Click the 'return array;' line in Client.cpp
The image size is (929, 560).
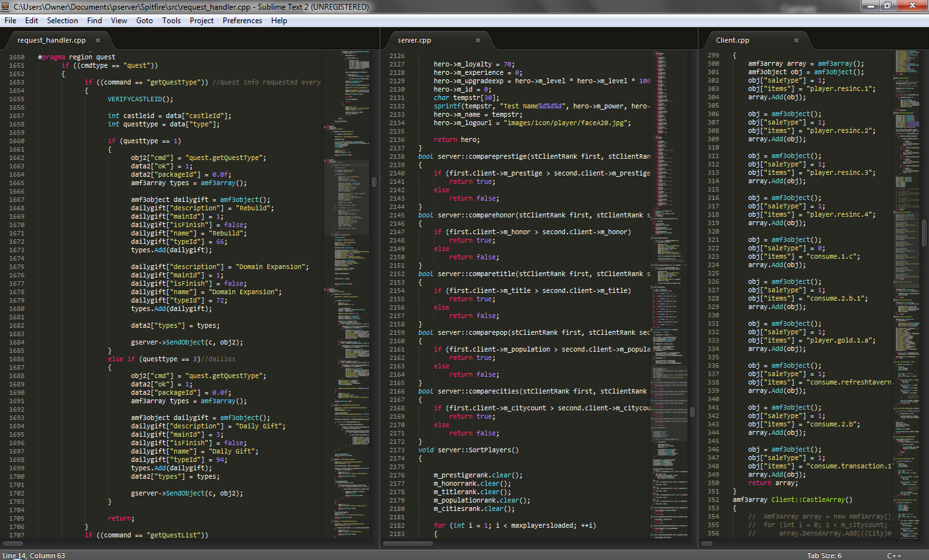(773, 483)
